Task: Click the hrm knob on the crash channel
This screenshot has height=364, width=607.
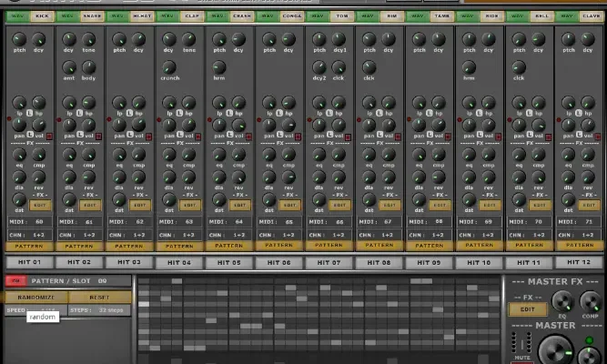Action: click(x=218, y=67)
